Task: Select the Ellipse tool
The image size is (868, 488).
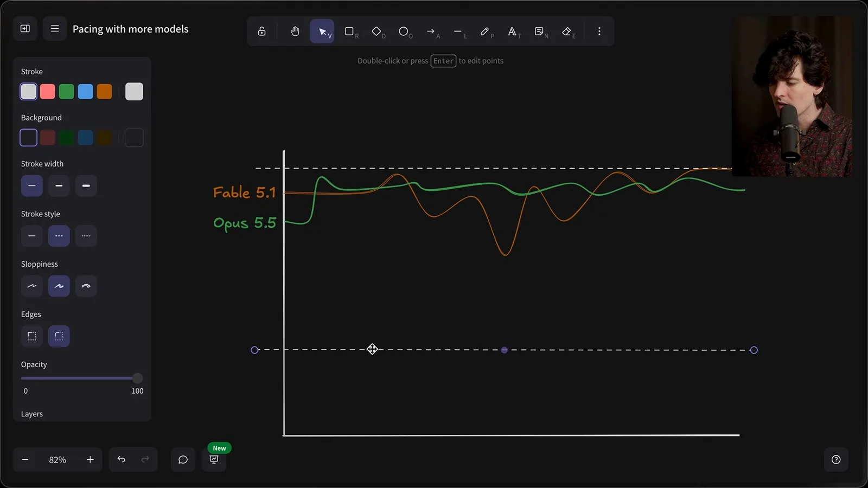Action: click(x=404, y=31)
